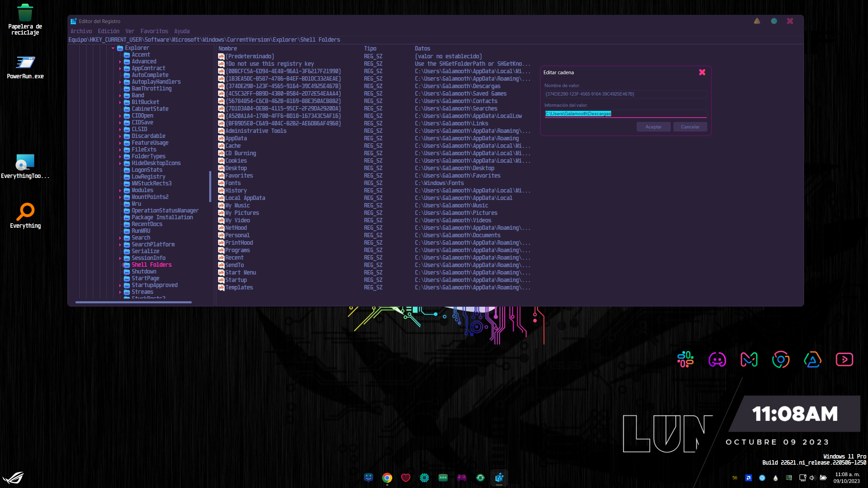This screenshot has height=488, width=868.
Task: Click the Cancelar button
Action: point(690,126)
